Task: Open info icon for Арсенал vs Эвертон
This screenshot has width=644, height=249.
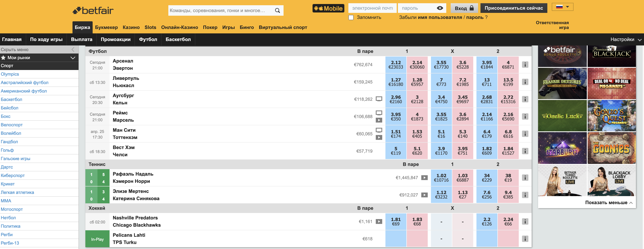Action: coord(525,65)
